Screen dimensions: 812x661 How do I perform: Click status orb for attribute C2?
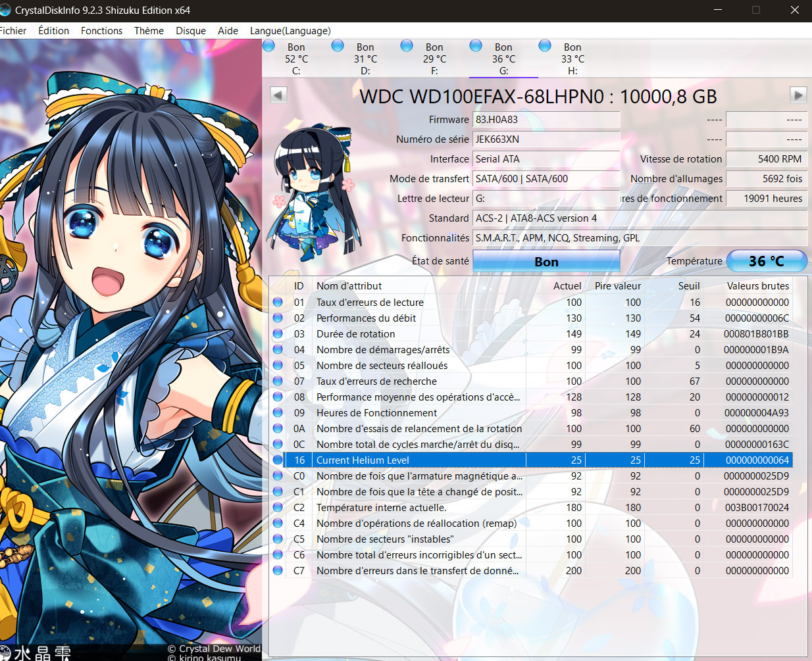pos(278,507)
